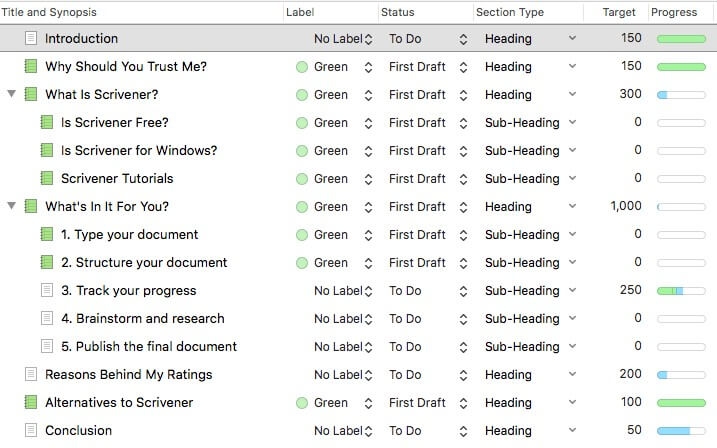This screenshot has height=448, width=717.
Task: Open Section Type dropdown for Reasons Behind My Ratings
Action: tap(572, 374)
